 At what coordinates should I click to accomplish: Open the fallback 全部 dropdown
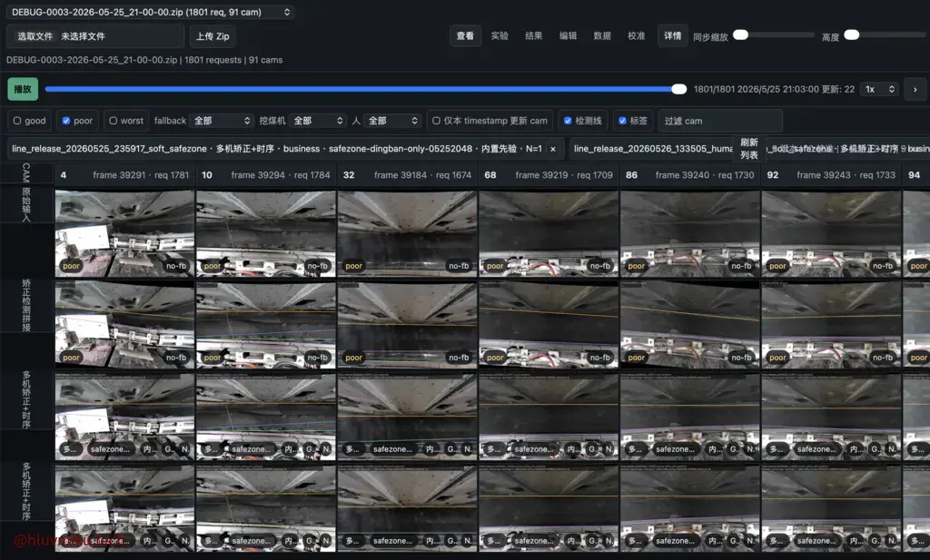tap(222, 121)
